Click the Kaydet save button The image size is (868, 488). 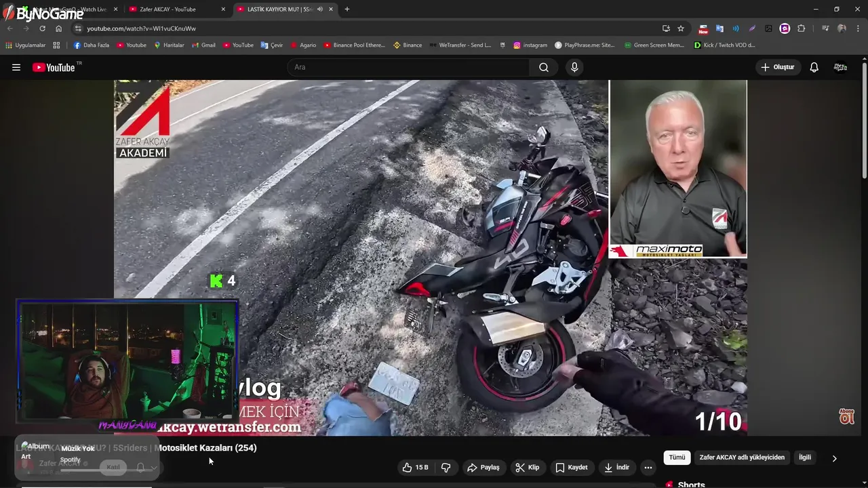coord(572,468)
